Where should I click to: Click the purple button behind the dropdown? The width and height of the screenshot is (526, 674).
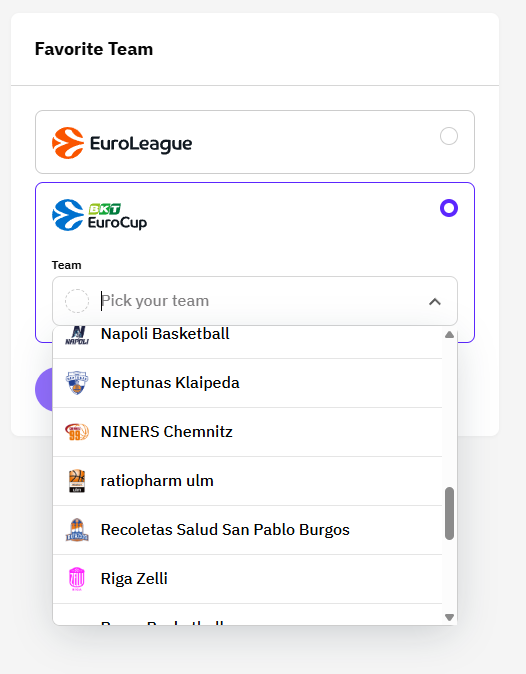pos(43,389)
